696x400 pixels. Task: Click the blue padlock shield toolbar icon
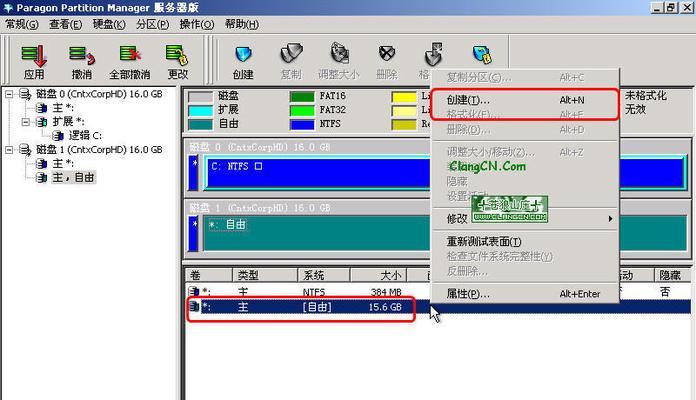click(482, 55)
